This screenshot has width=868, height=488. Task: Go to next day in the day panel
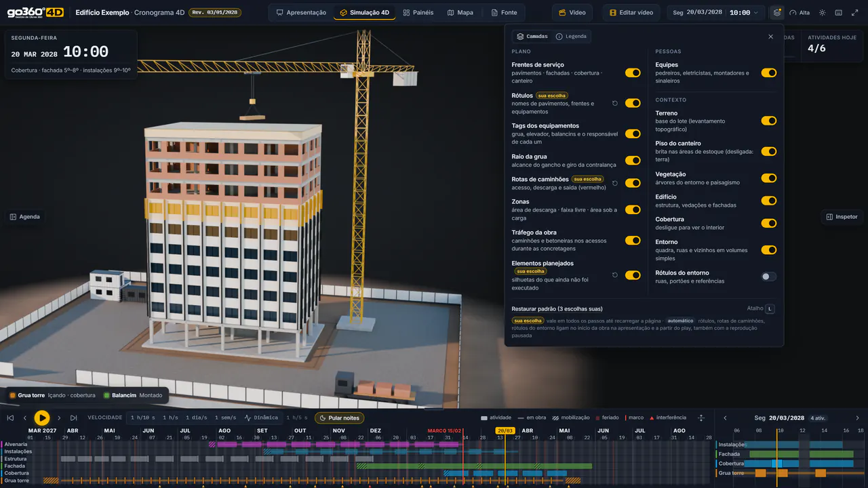(857, 418)
